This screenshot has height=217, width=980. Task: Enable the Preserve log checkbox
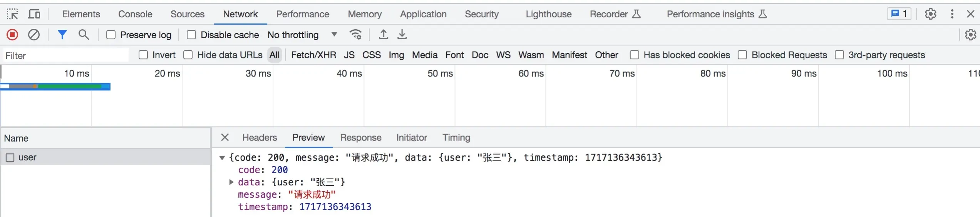point(111,35)
